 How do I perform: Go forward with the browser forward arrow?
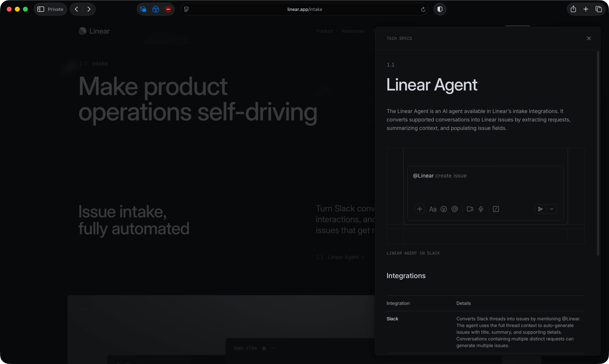pos(89,9)
